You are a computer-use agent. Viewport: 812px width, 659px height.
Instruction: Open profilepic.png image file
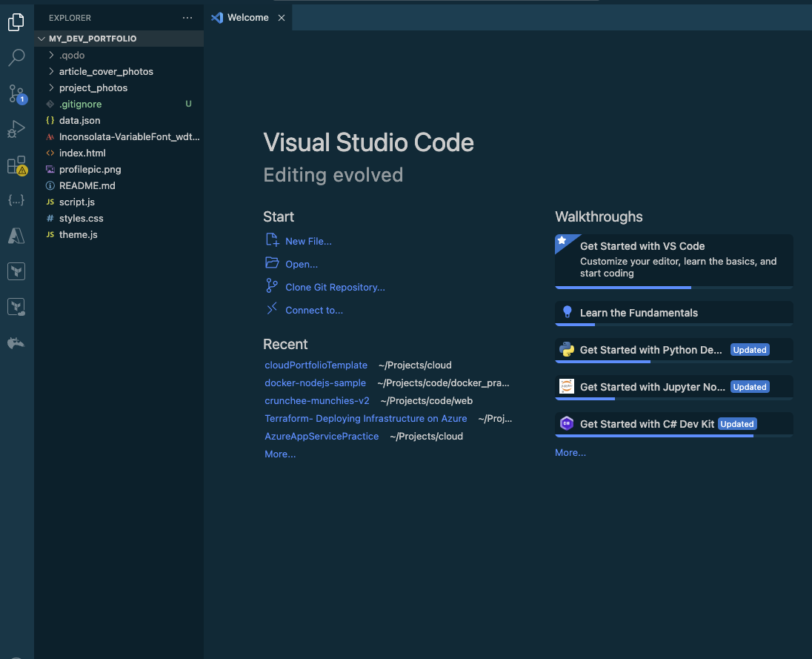click(119, 170)
